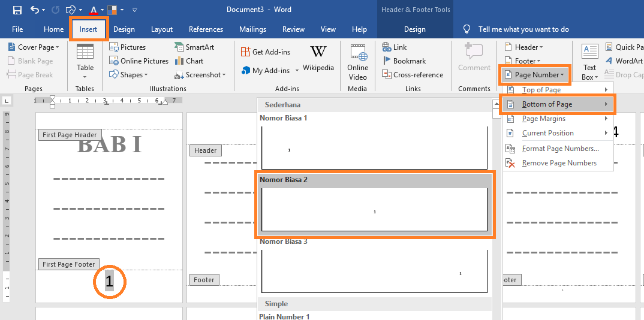Open the Help tab

[359, 29]
